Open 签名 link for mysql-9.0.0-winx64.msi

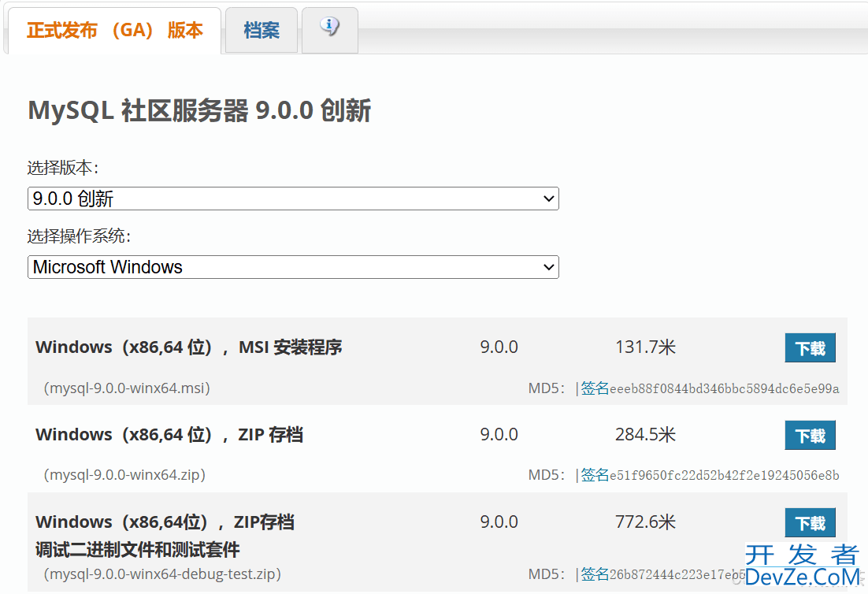[595, 388]
